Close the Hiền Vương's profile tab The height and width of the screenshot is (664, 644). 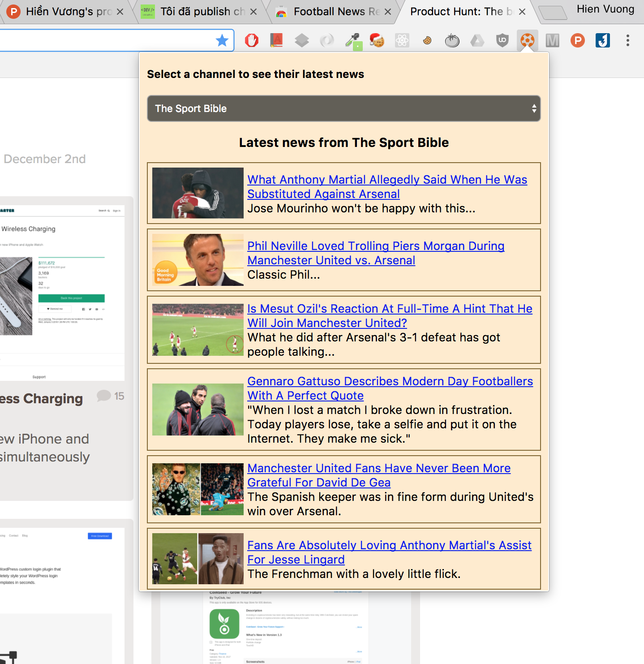pyautogui.click(x=120, y=12)
